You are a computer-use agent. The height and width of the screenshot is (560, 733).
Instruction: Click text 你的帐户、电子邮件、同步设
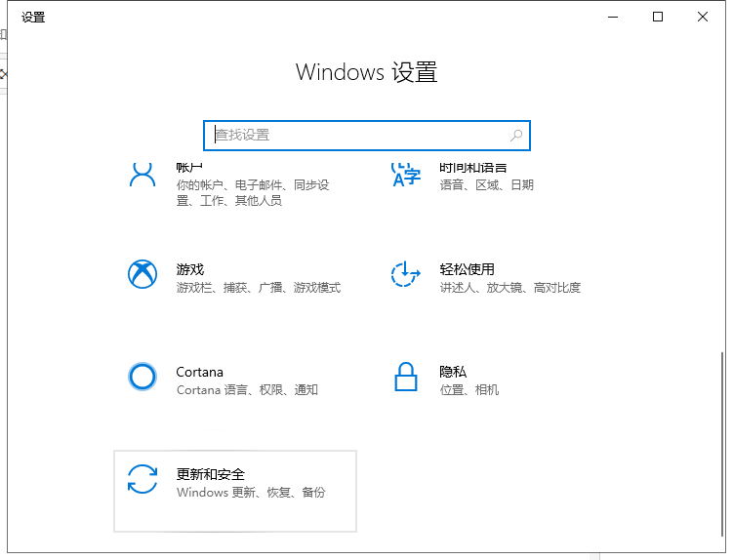[253, 185]
